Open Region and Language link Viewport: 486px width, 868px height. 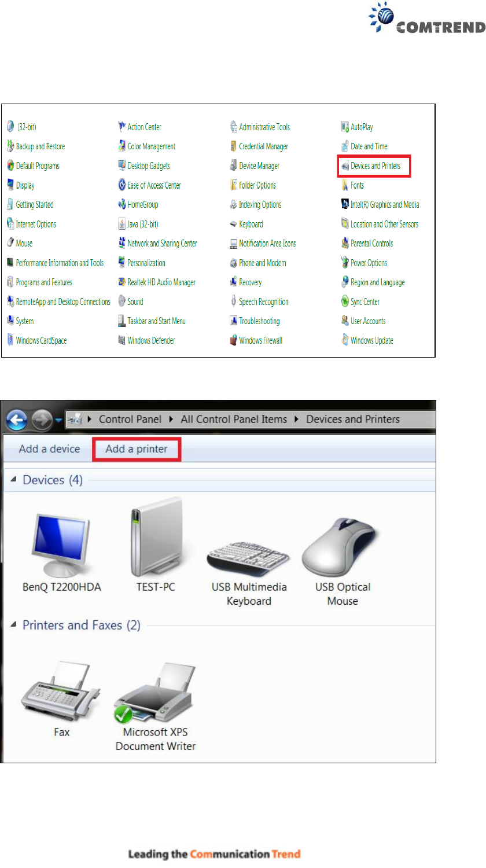coord(378,282)
